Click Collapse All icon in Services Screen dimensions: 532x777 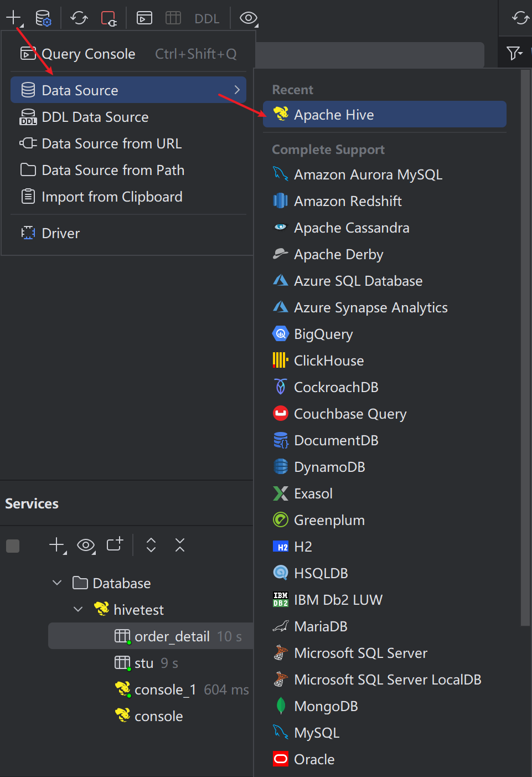[180, 545]
